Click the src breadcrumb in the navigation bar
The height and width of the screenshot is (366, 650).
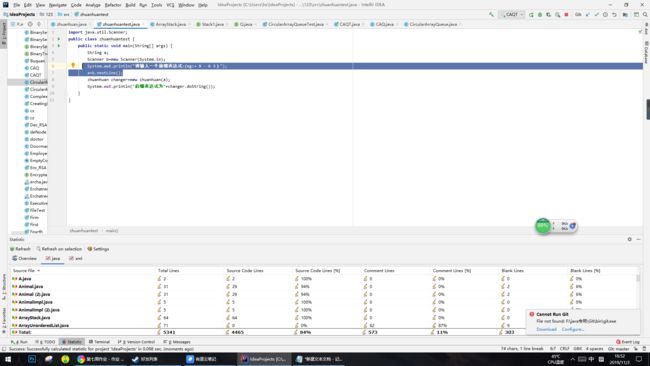pos(64,15)
